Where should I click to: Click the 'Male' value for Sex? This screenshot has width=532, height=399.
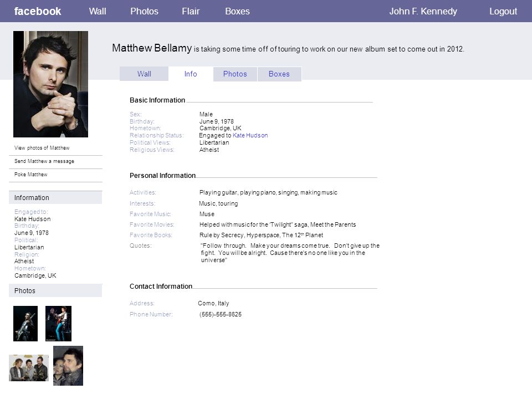coord(206,114)
